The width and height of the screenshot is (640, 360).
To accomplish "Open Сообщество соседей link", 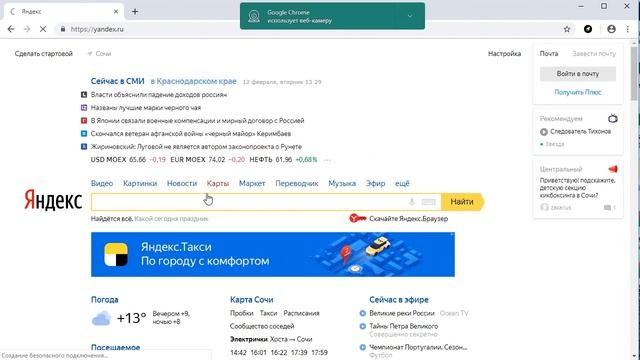I will (x=262, y=326).
